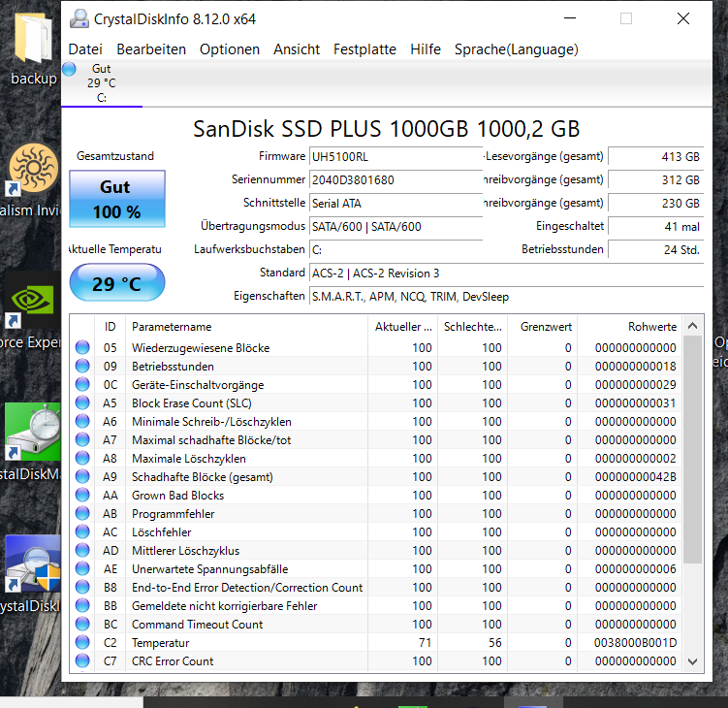Click the Eingeschaltet value 41 mal
The image size is (728, 708).
656,227
